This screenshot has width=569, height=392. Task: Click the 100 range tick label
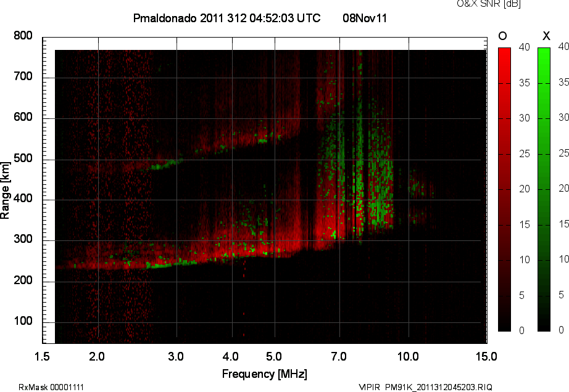pyautogui.click(x=23, y=321)
